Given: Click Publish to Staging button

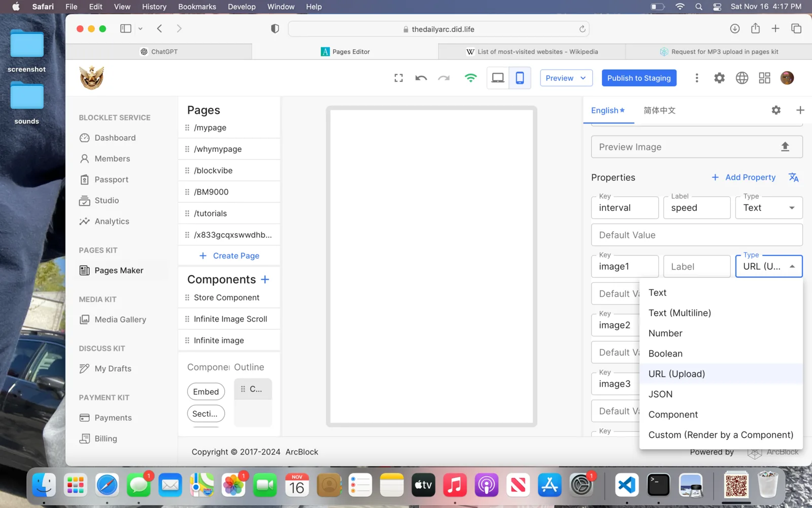Looking at the screenshot, I should pos(639,78).
